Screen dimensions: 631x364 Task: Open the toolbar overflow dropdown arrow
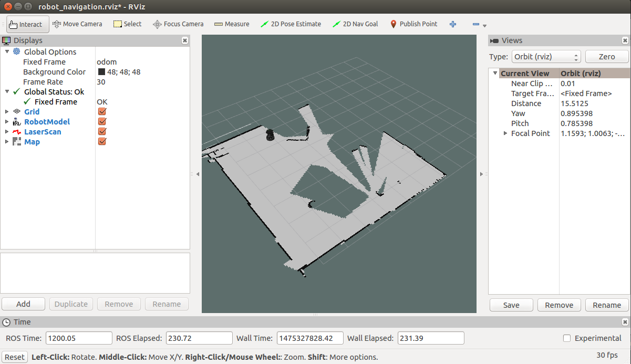coord(484,26)
